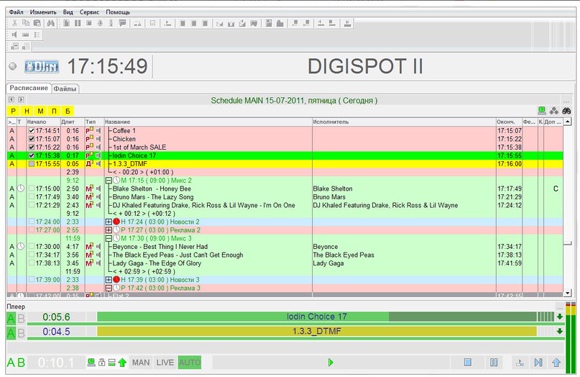Toggle the yellow М block filter
The image size is (580, 377).
(x=41, y=111)
